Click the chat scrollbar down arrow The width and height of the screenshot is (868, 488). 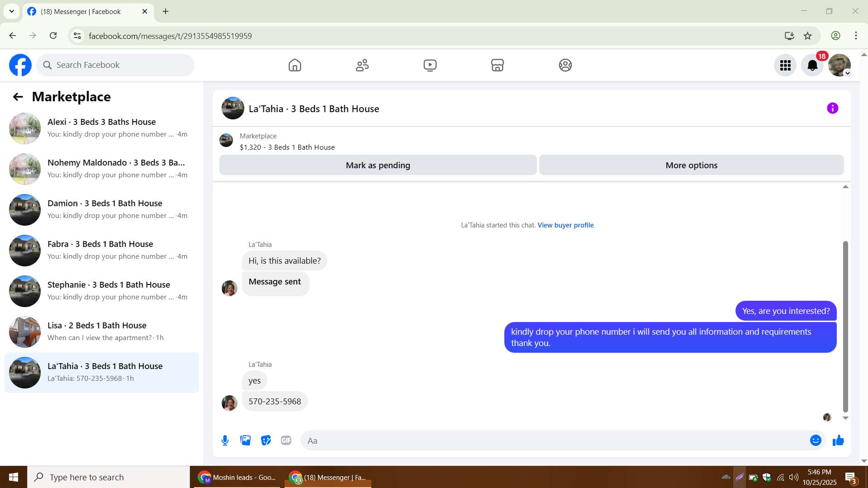click(845, 418)
